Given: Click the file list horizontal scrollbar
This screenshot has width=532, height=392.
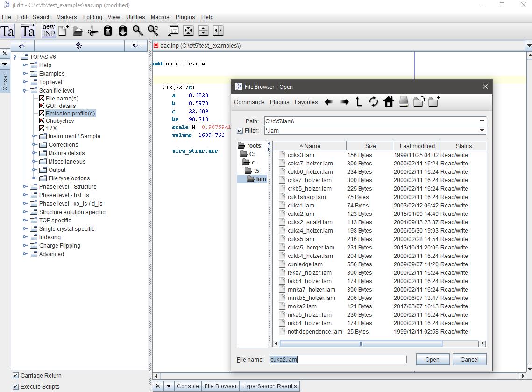Looking at the screenshot, I should (361, 343).
